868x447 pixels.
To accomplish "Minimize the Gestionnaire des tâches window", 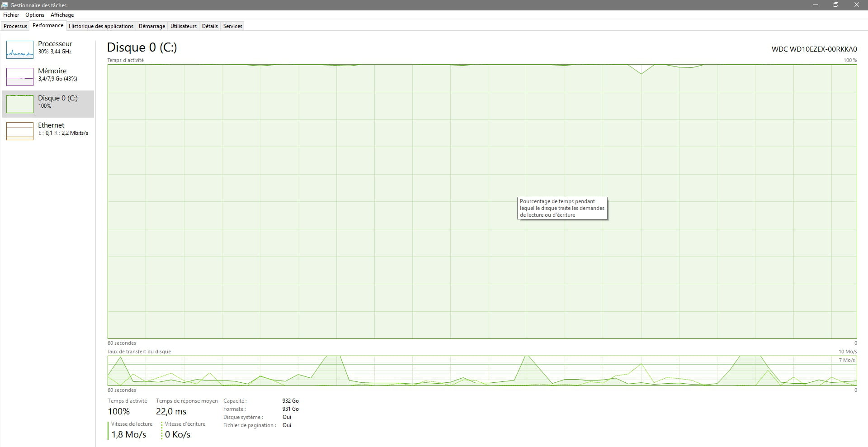I will coord(816,5).
